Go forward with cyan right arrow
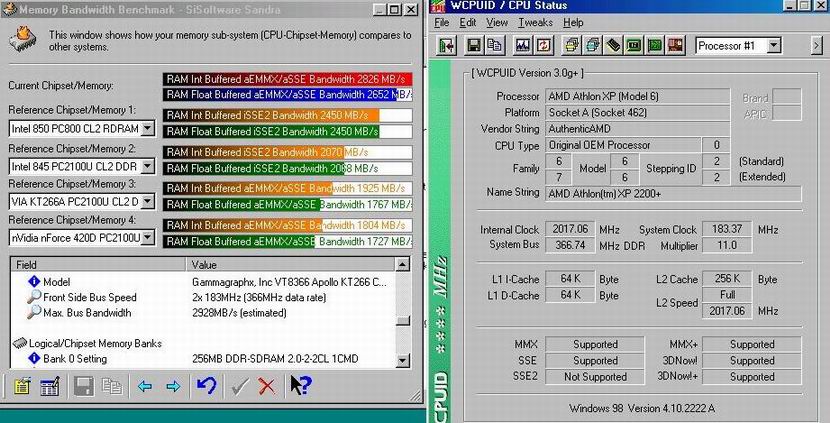The height and width of the screenshot is (423, 830). 173,386
